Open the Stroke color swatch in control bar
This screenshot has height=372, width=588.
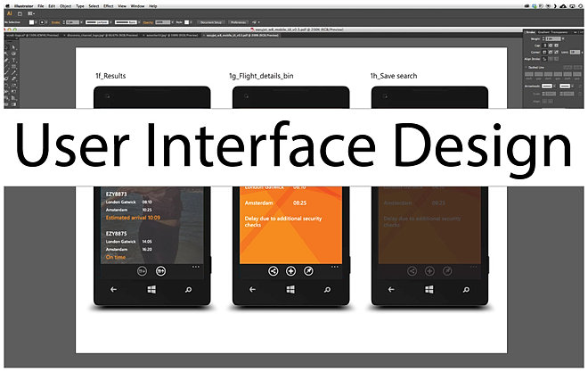click(x=42, y=22)
